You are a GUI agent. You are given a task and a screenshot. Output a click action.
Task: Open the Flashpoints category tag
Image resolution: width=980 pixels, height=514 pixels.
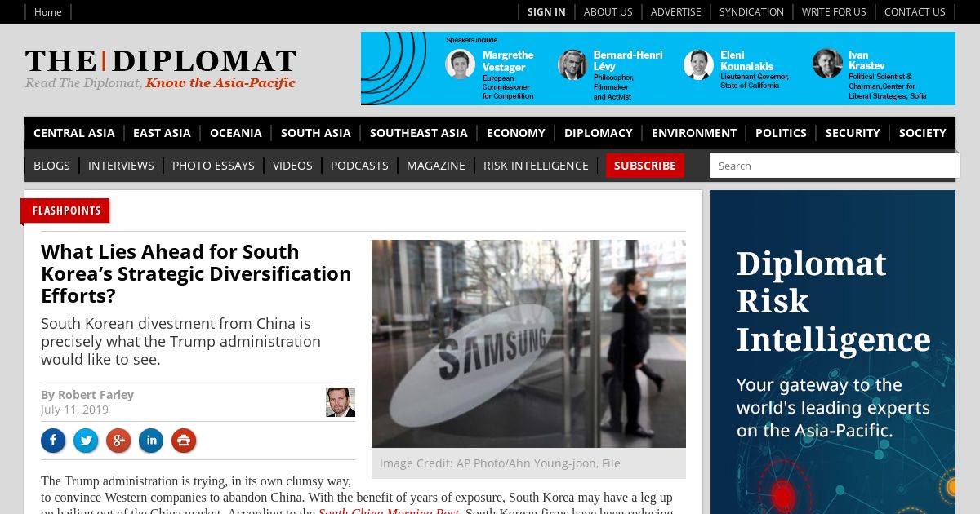[x=67, y=210]
